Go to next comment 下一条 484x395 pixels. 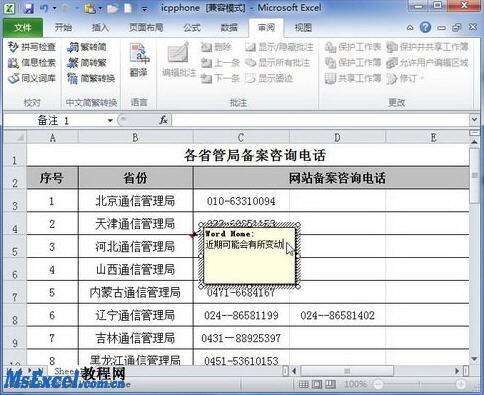tap(220, 78)
